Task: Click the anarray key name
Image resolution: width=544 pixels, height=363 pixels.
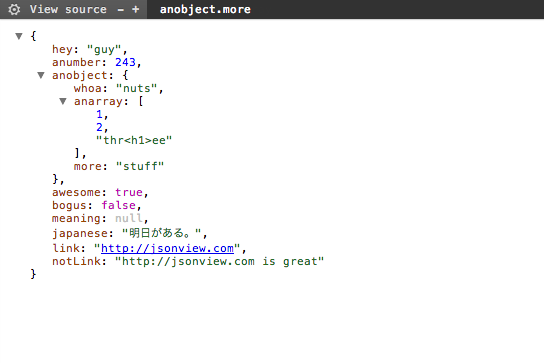Action: (x=98, y=101)
